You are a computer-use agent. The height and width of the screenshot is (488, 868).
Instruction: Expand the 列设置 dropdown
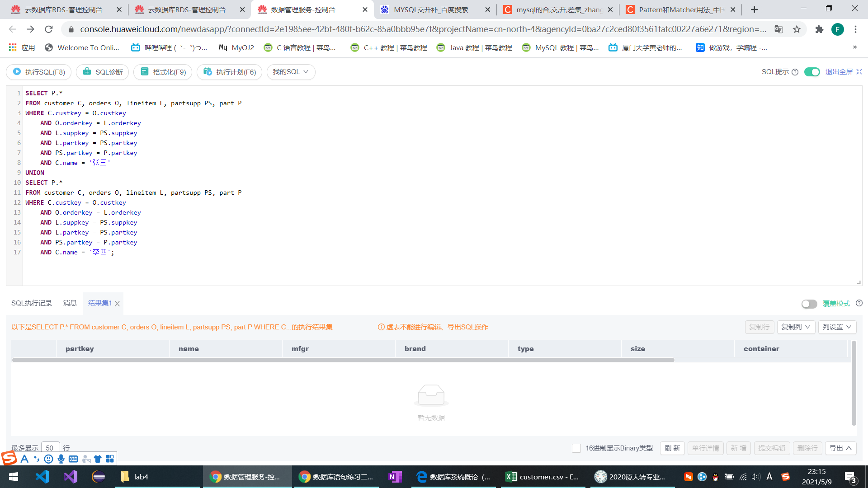point(837,327)
